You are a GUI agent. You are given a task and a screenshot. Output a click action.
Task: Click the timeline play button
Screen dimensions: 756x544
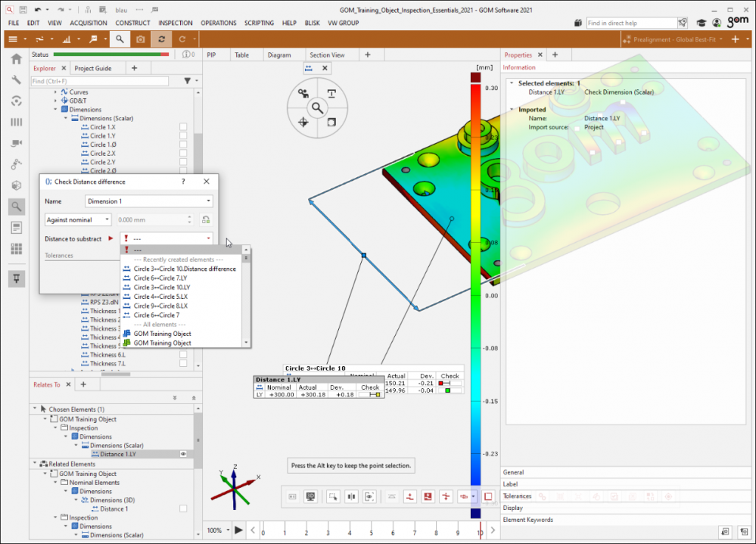coord(238,530)
